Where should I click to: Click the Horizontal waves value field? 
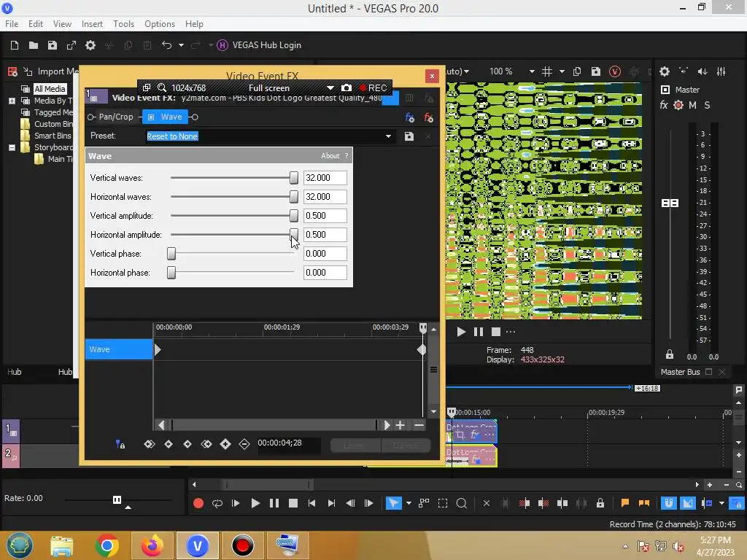tap(325, 197)
